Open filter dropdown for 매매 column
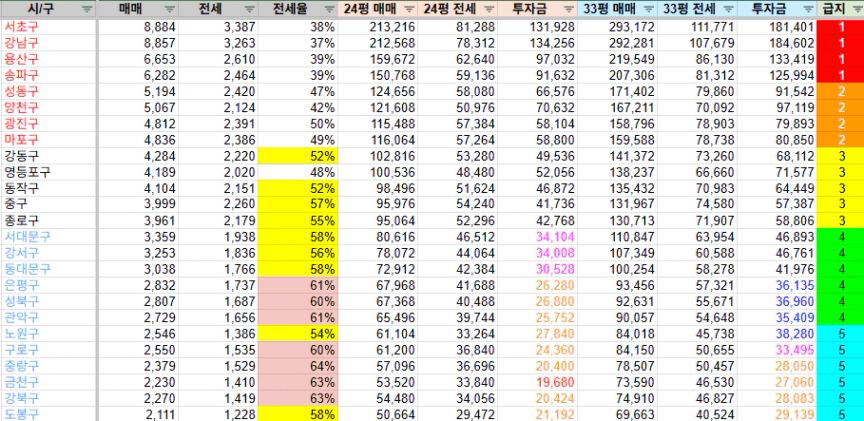This screenshot has height=421, width=864. (x=170, y=9)
